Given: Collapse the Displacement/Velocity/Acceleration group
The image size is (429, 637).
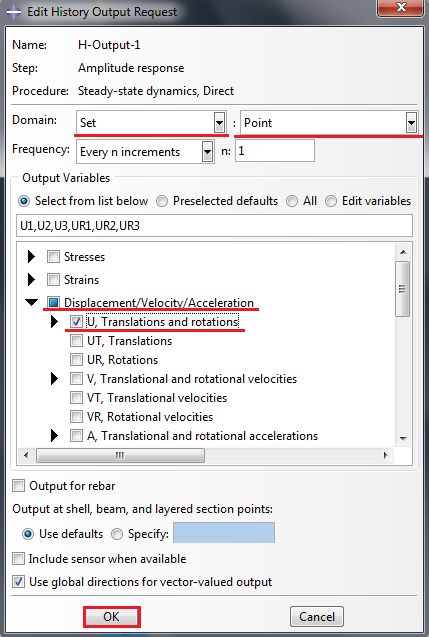Looking at the screenshot, I should pyautogui.click(x=32, y=302).
